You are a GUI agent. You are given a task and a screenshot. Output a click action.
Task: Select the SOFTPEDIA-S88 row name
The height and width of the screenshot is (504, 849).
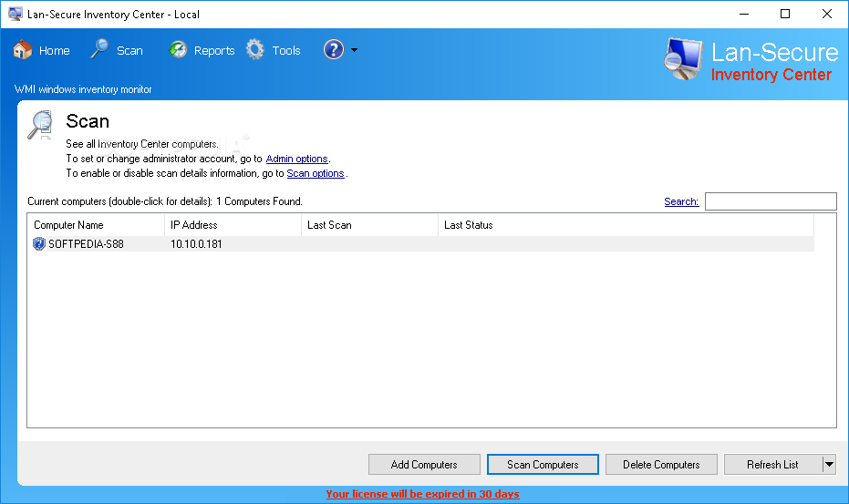[86, 244]
